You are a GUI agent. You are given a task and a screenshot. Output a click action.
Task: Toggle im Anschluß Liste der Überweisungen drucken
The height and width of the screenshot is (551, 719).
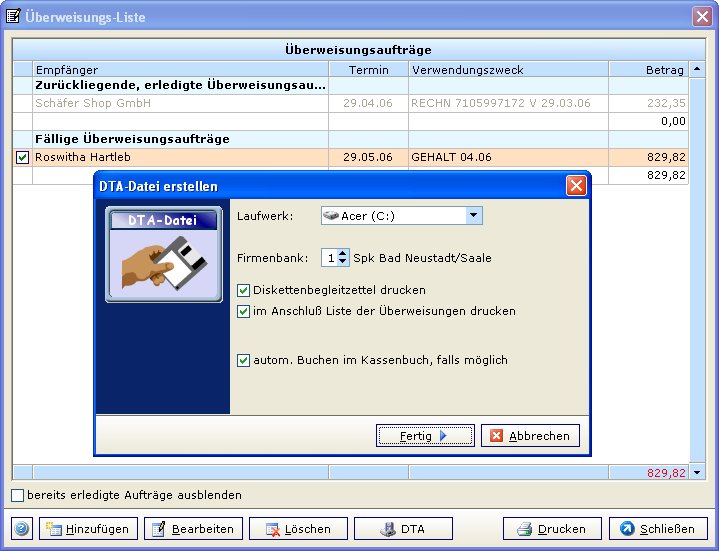click(244, 311)
